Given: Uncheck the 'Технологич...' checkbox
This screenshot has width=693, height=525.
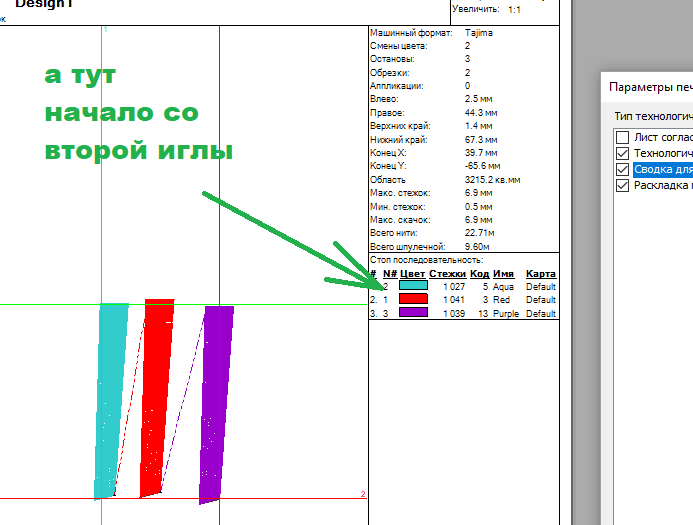Looking at the screenshot, I should 623,154.
